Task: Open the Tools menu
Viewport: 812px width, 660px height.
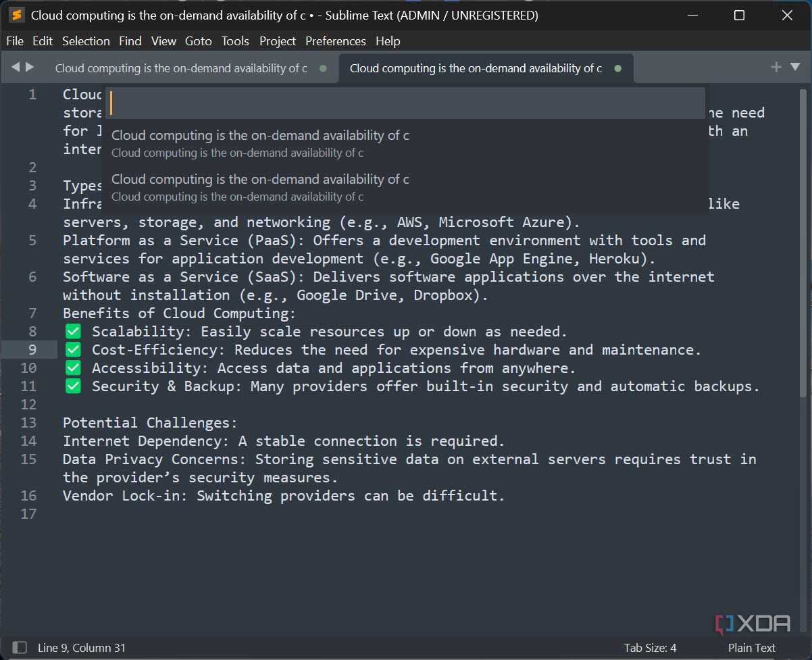Action: (235, 41)
